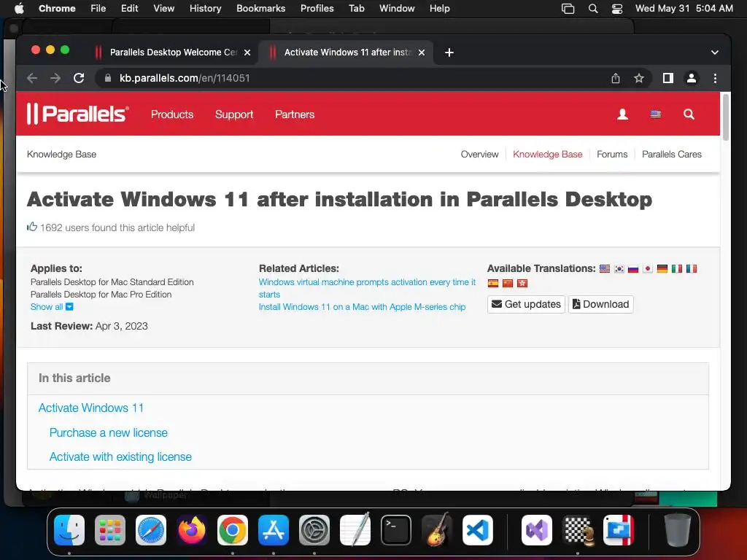Screen dimensions: 747x560
Task: Close the Activate Windows 11 tab
Action: pos(421,52)
